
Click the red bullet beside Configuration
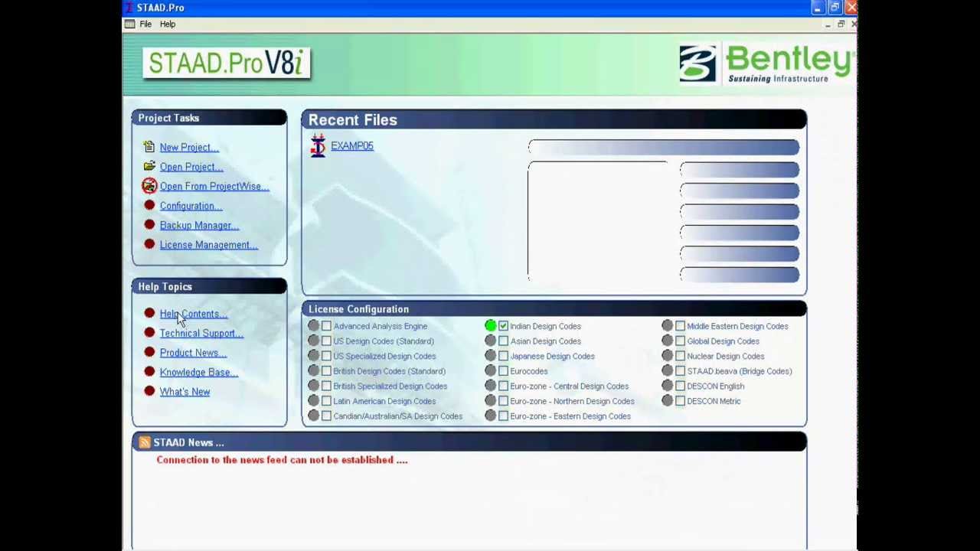(149, 205)
